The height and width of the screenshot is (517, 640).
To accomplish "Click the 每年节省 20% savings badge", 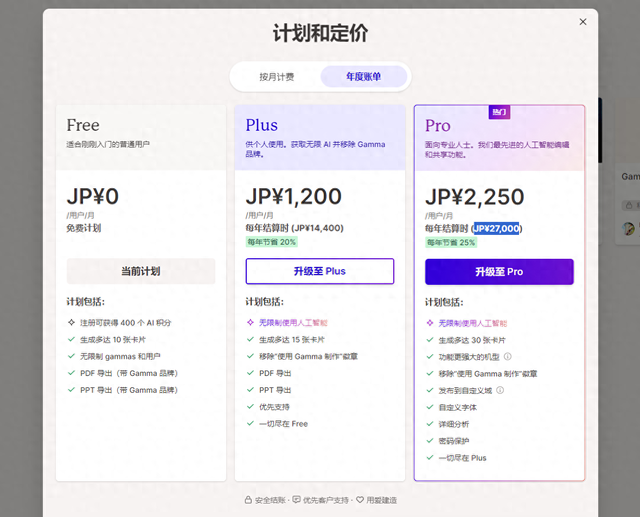I will pyautogui.click(x=271, y=242).
